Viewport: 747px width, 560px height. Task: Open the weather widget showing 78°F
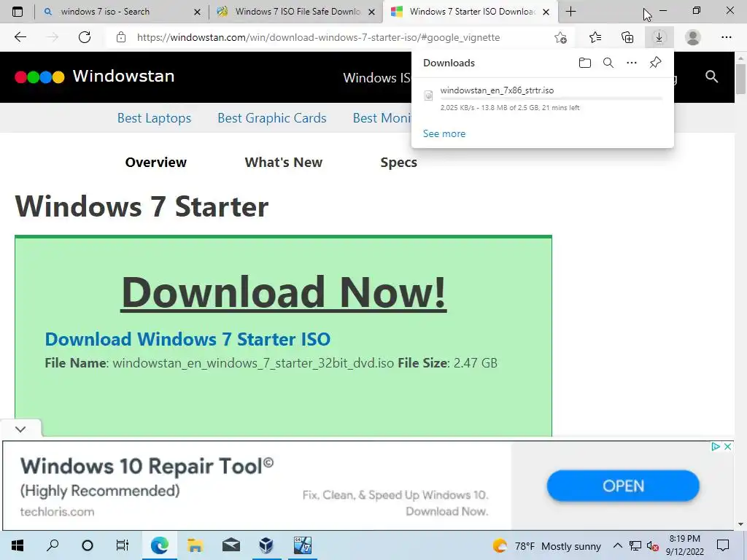(547, 545)
